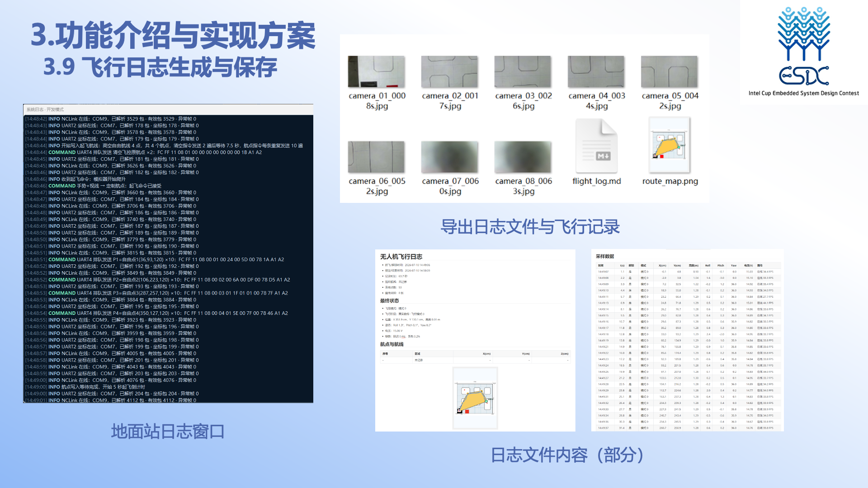
Task: Select the log line UART2 已解析 204 包
Action: (x=112, y=394)
